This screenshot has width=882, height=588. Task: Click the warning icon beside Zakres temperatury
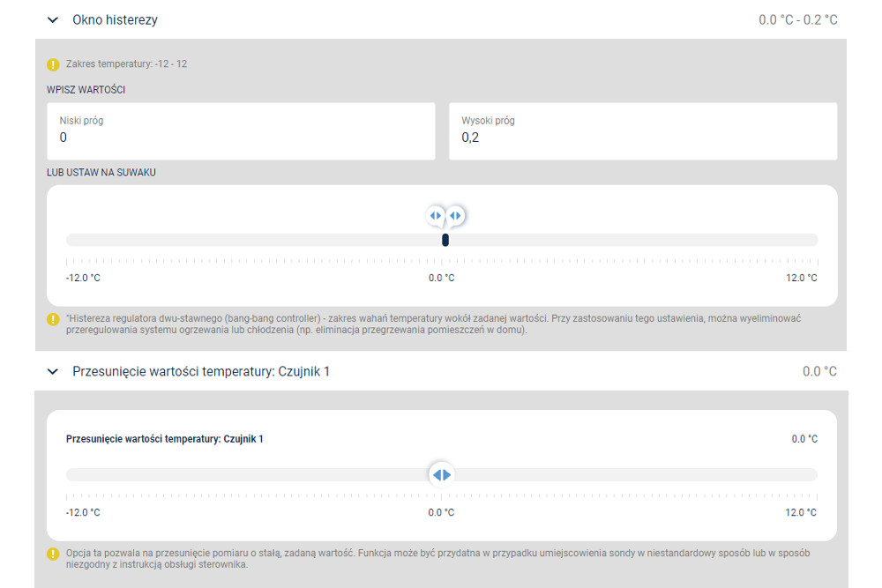tap(53, 64)
